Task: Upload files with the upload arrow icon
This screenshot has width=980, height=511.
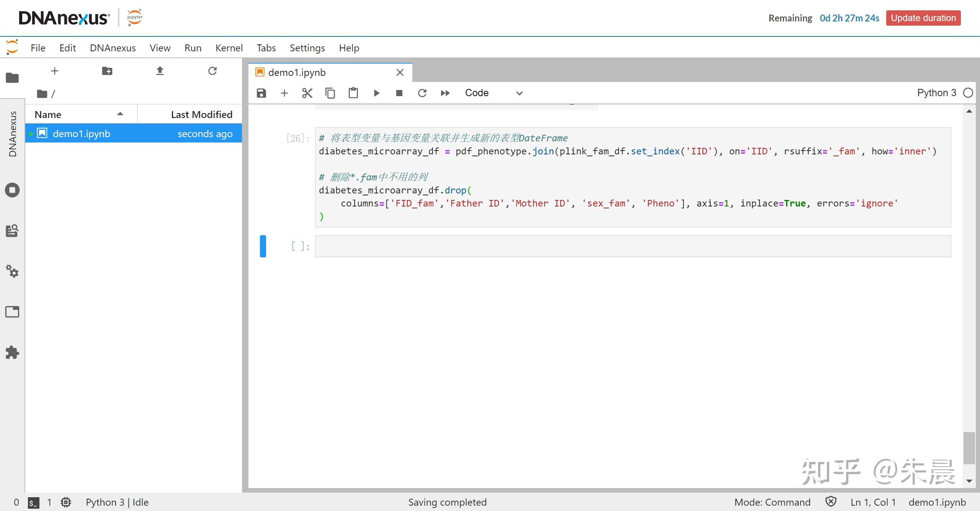Action: click(x=160, y=71)
